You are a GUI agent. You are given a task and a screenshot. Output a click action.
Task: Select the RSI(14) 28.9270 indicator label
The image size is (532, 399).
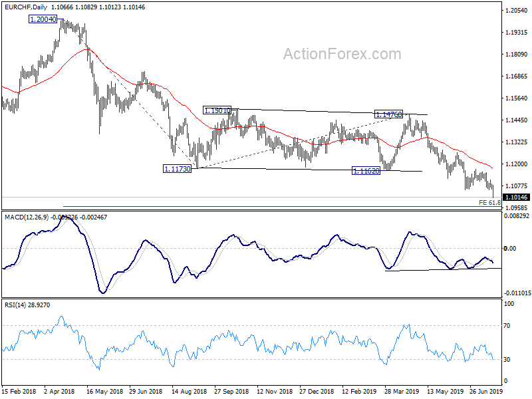point(27,305)
